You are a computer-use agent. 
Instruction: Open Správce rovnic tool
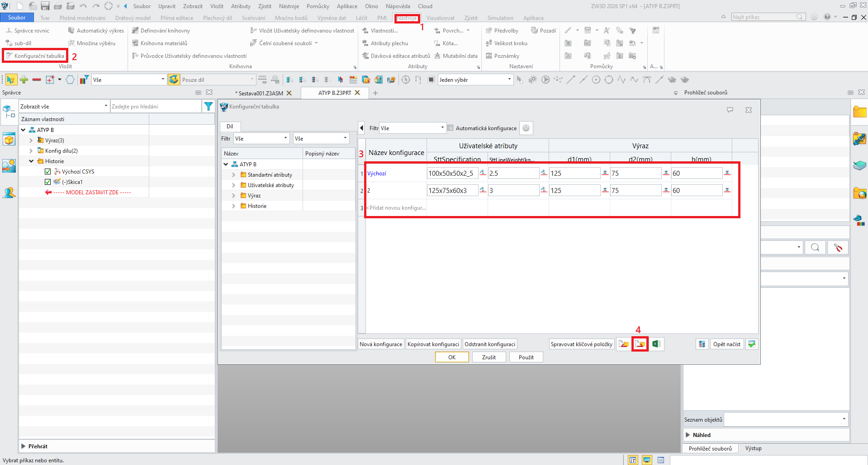tap(27, 31)
